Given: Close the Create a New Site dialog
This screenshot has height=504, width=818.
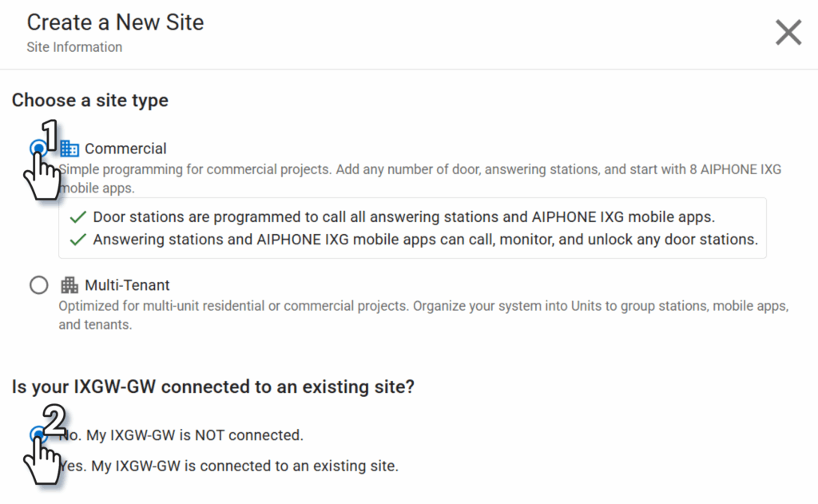Looking at the screenshot, I should [x=788, y=33].
